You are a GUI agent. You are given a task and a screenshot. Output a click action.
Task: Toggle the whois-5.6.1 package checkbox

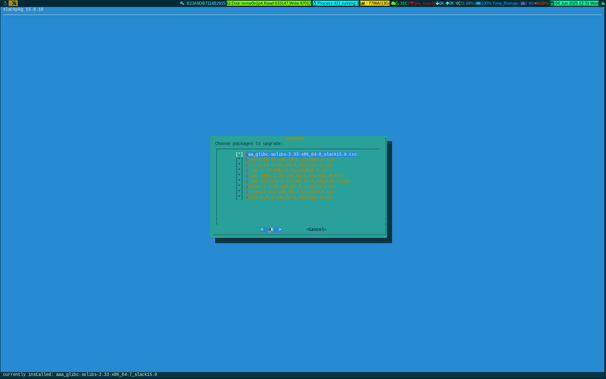pos(239,197)
